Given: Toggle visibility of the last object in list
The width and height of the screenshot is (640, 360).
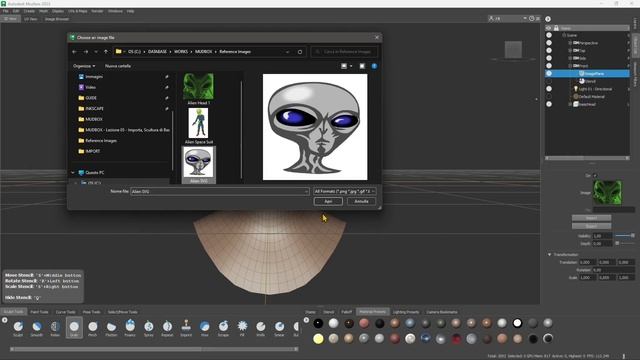Looking at the screenshot, I should pyautogui.click(x=549, y=104).
